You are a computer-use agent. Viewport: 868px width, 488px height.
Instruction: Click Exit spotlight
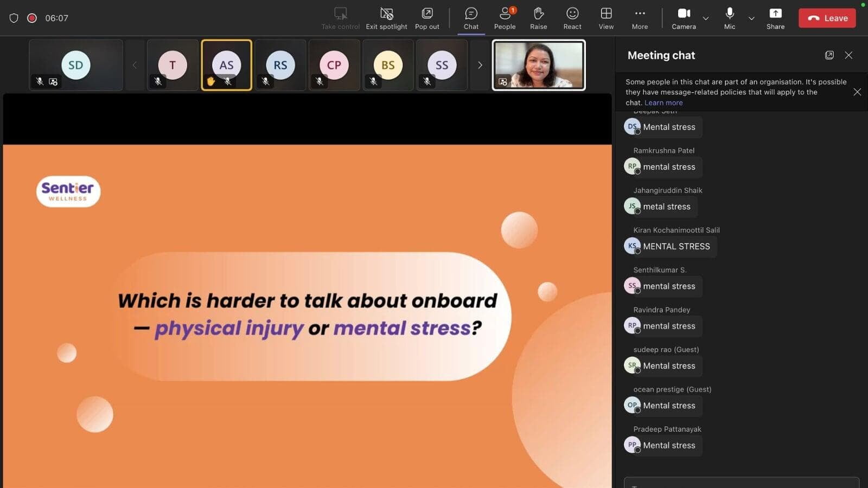pyautogui.click(x=386, y=18)
